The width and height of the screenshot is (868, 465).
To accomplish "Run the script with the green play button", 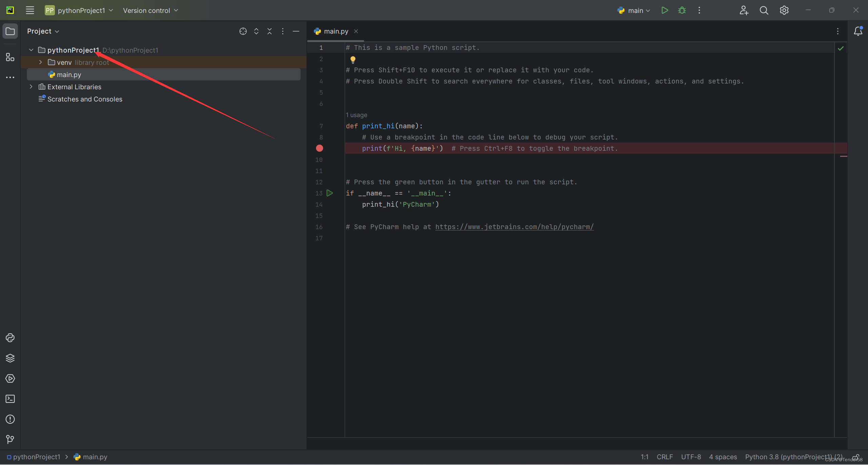I will coord(665,10).
